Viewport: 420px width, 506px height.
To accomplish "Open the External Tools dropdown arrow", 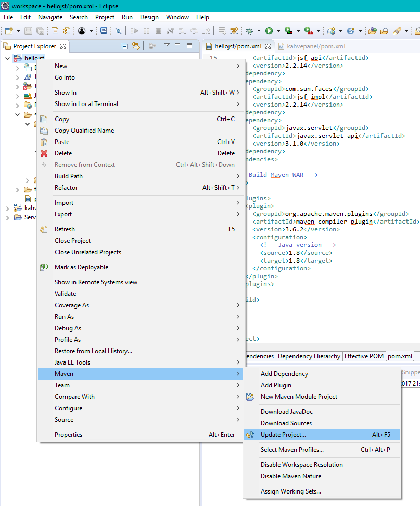I will tap(318, 31).
